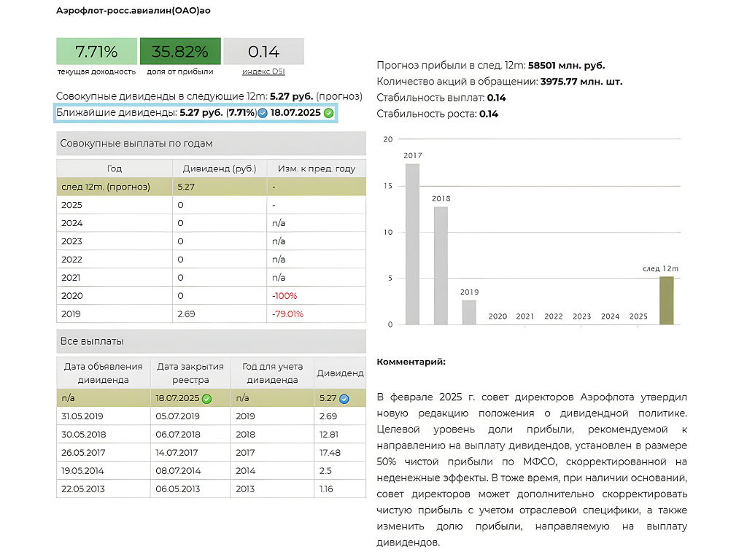Click the red -79.01% change value
The width and height of the screenshot is (747, 560).
point(287,314)
